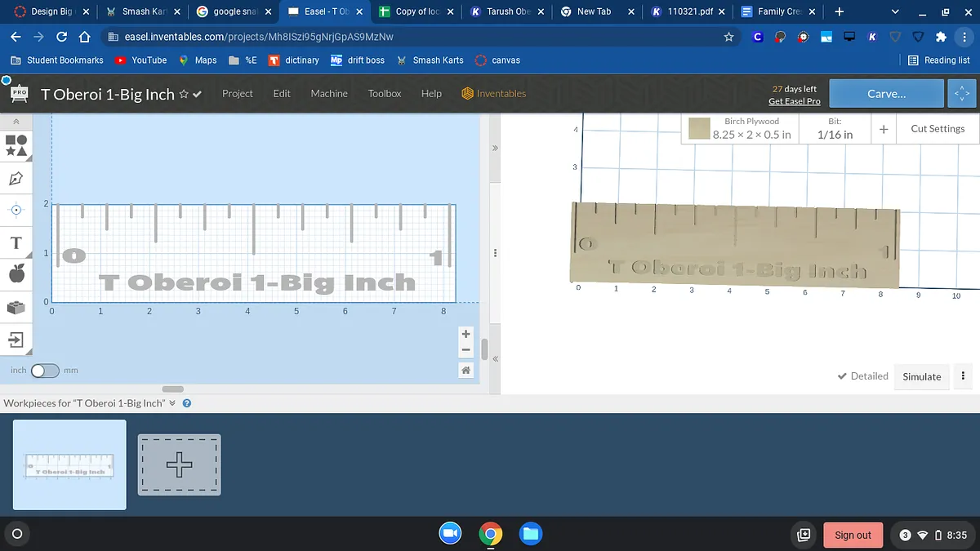This screenshot has width=980, height=551.
Task: Choose the Text tool
Action: (x=16, y=243)
